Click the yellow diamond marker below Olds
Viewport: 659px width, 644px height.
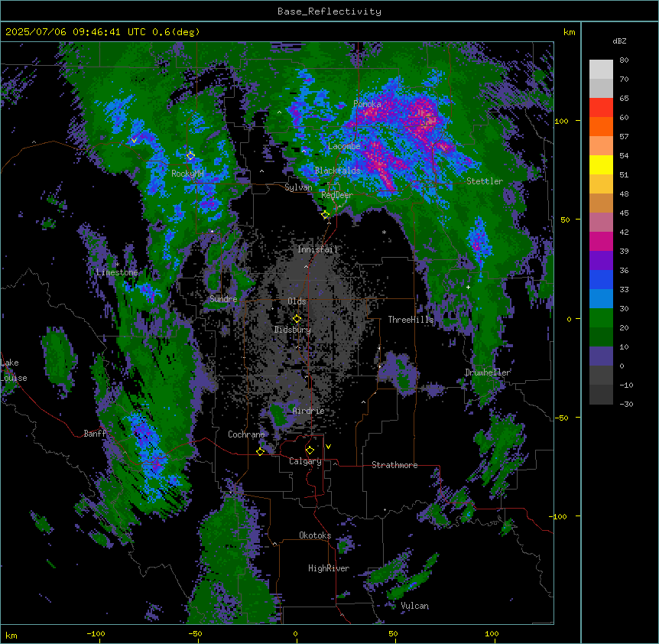(x=297, y=319)
